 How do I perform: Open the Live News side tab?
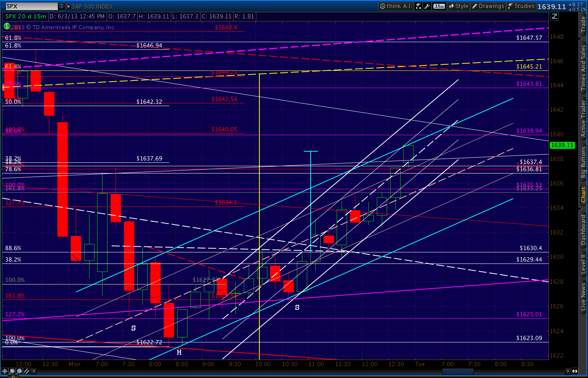point(583,296)
